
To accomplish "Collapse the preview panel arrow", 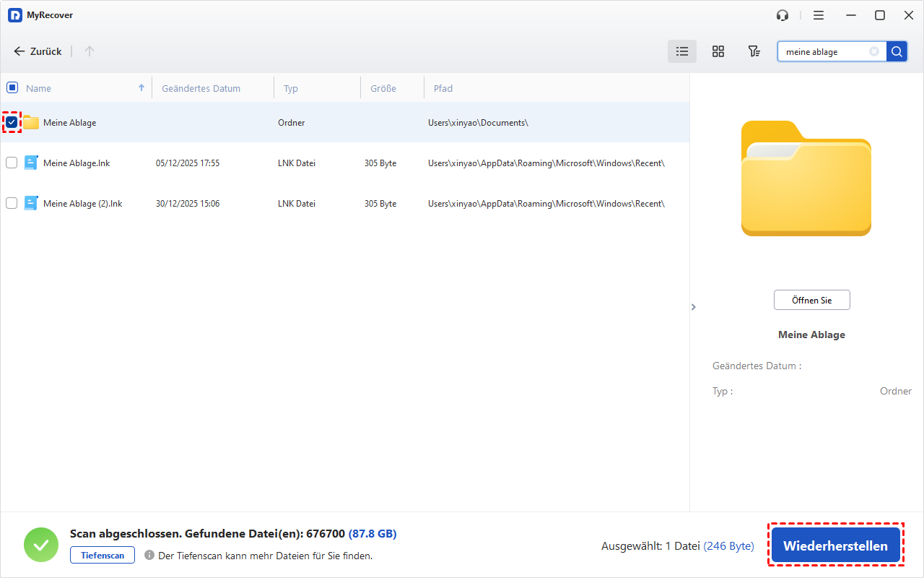I will click(694, 307).
